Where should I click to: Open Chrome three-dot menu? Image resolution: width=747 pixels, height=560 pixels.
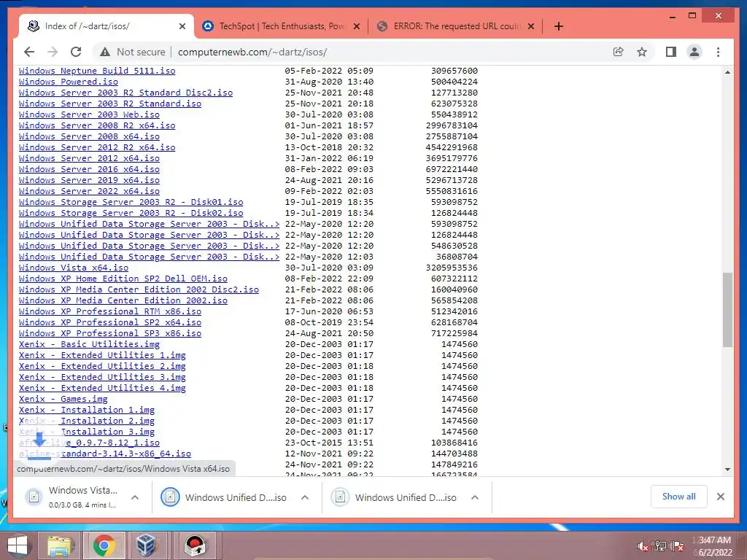719,52
